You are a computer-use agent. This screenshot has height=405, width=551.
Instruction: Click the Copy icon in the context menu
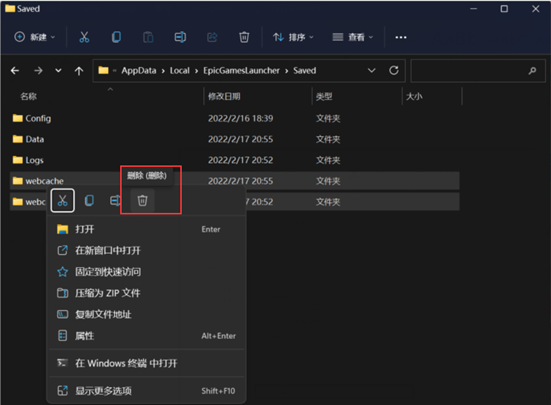pyautogui.click(x=89, y=201)
